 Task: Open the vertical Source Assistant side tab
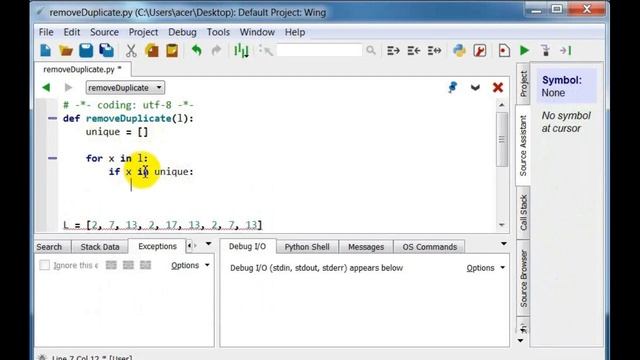tap(523, 146)
